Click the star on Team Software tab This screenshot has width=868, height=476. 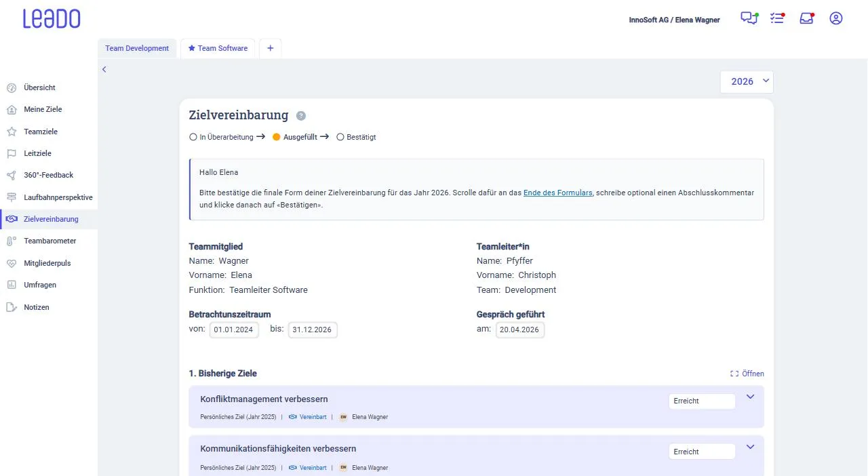click(192, 48)
